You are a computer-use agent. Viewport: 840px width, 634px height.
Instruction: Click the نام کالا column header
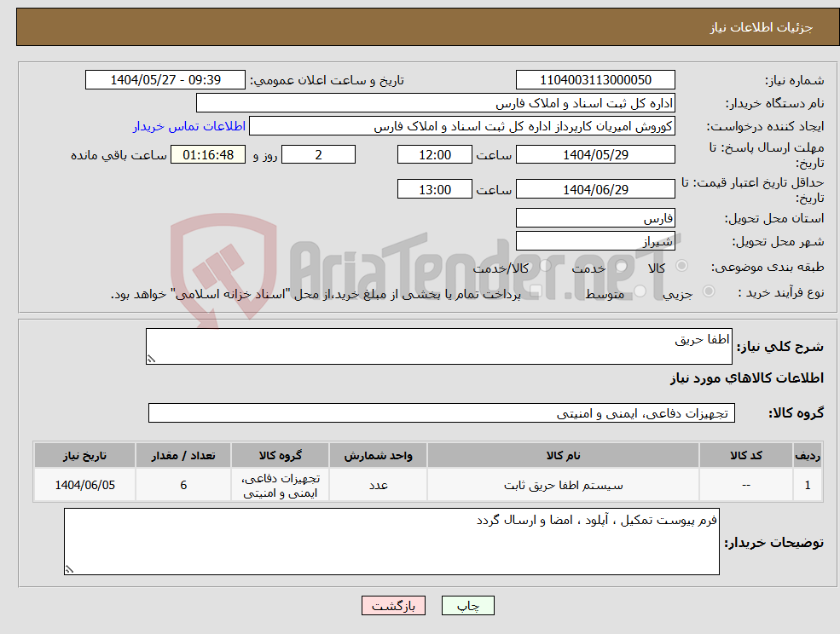click(563, 455)
